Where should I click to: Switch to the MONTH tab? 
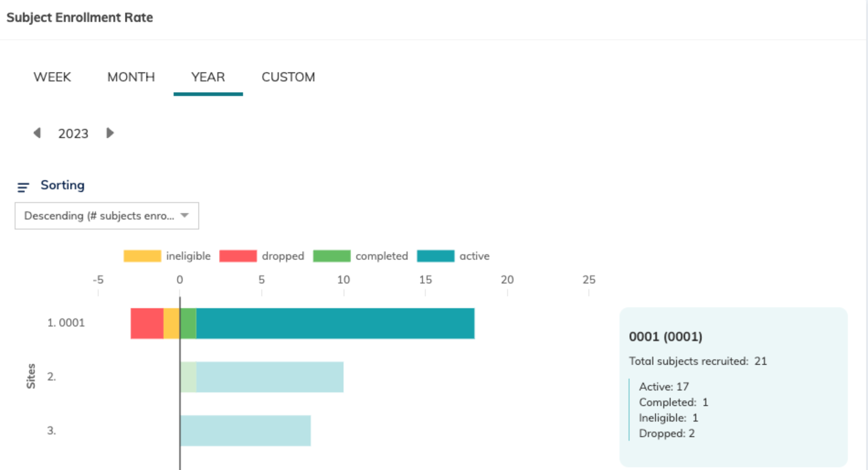pos(131,77)
